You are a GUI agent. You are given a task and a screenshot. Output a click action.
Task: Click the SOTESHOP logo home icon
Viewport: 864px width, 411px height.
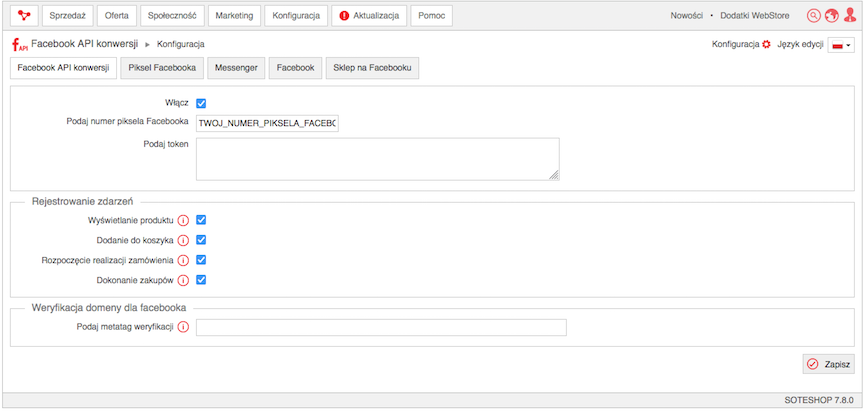(24, 16)
